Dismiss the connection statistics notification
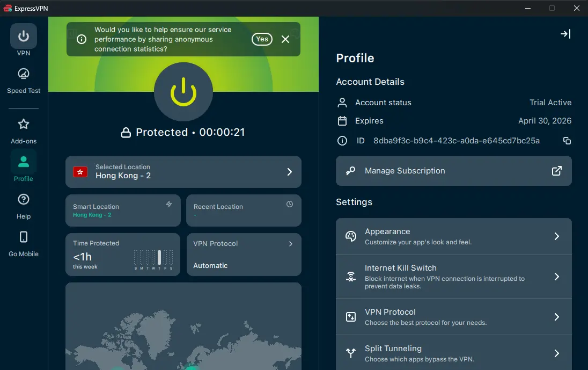The image size is (588, 370). 285,39
